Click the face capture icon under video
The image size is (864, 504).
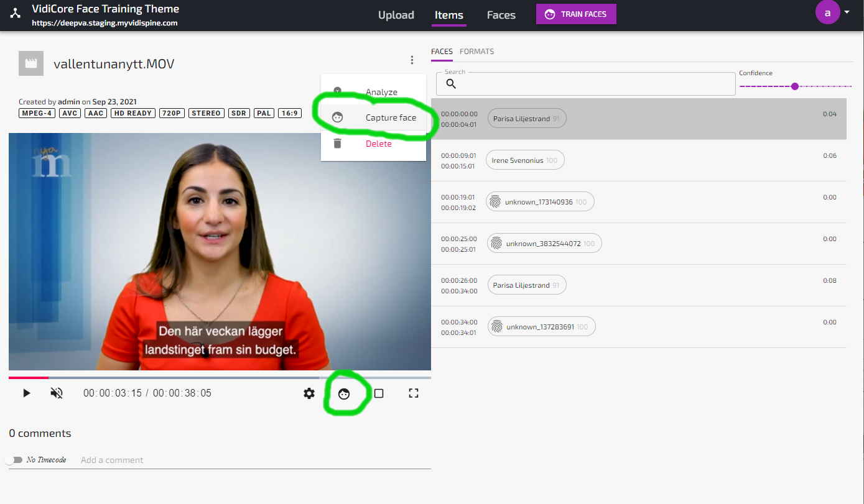pos(344,393)
